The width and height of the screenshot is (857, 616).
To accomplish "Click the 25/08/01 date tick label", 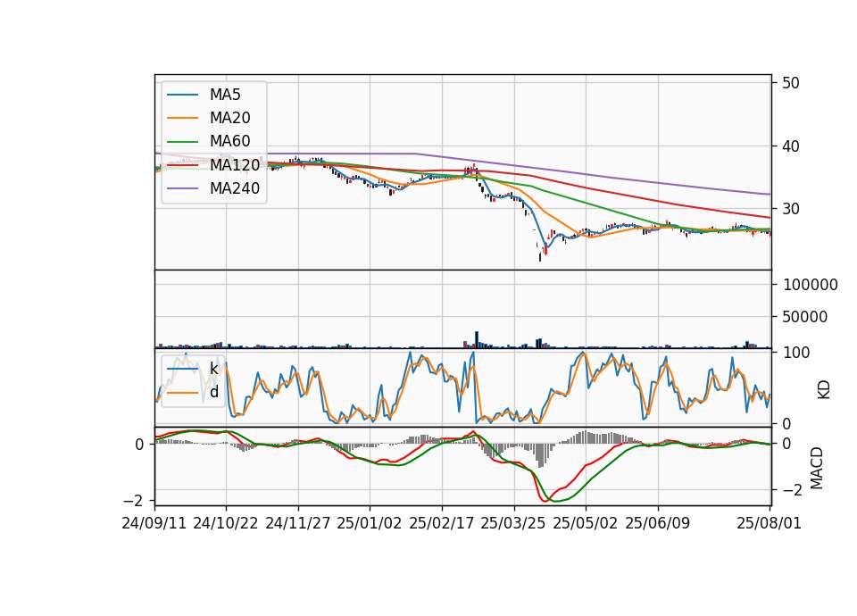I will 769,523.
